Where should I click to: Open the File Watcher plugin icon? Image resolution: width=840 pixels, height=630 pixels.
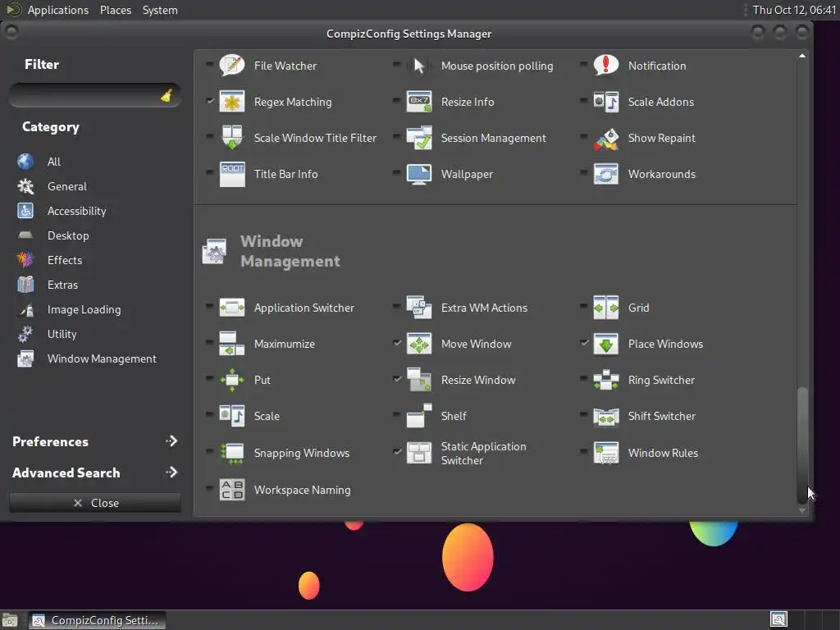click(x=232, y=66)
